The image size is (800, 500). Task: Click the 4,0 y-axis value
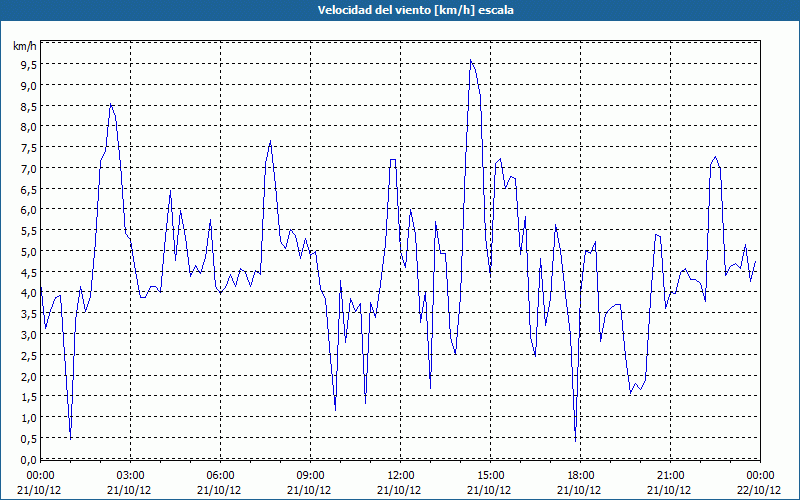(29, 293)
